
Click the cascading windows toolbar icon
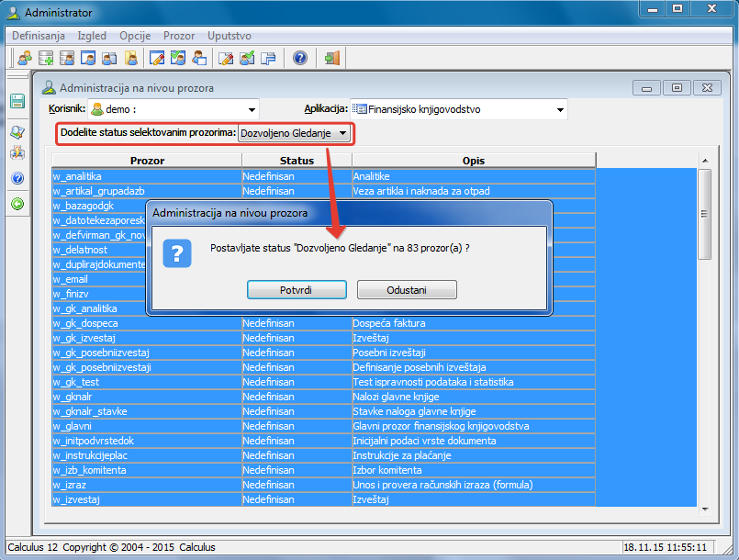point(268,58)
